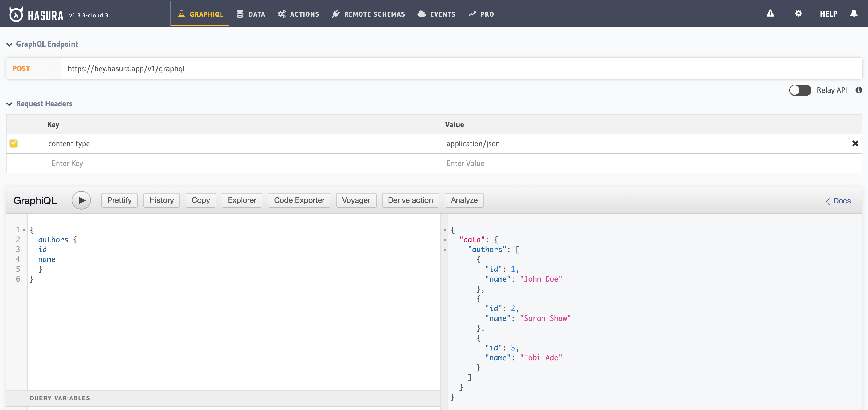Click the Copy query button
This screenshot has width=868, height=410.
tap(201, 200)
